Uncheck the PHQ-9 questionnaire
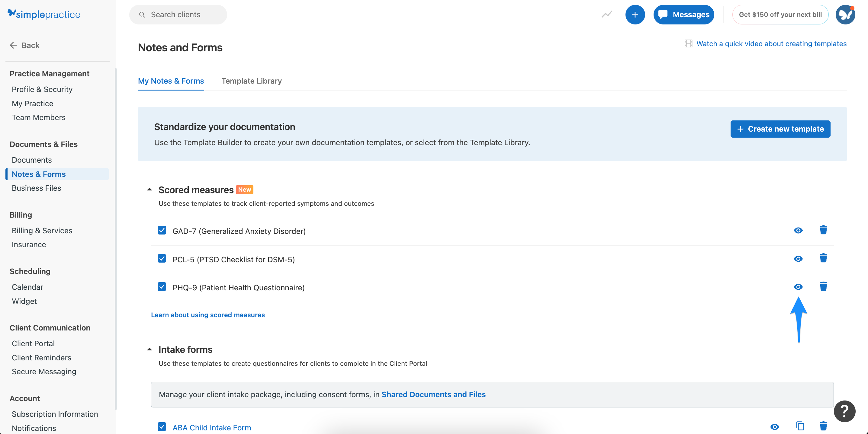The image size is (868, 434). click(162, 287)
